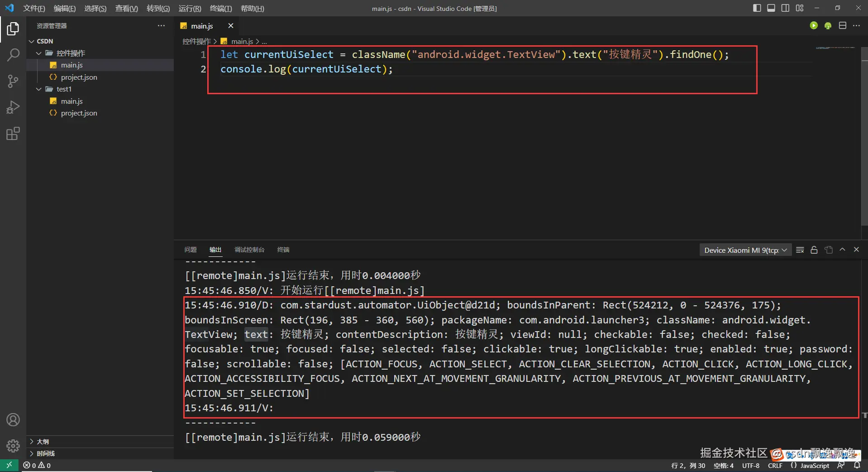Toggle the bottom panel visibility

point(771,8)
